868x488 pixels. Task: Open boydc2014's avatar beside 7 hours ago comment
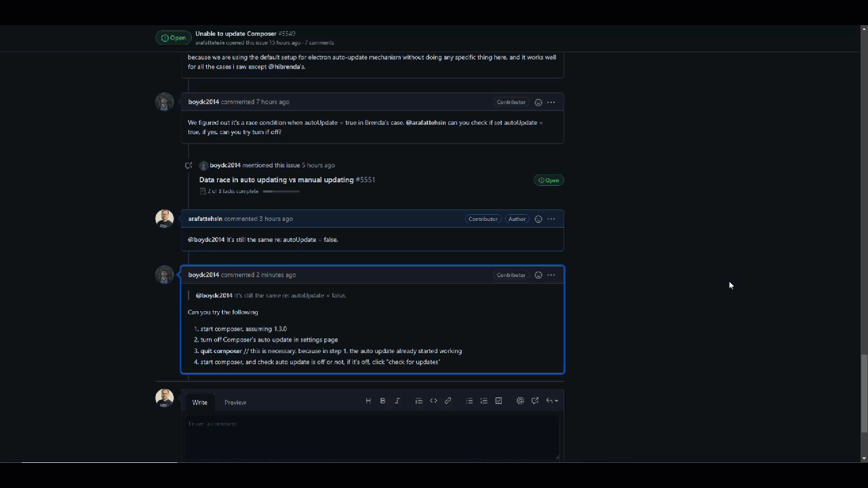click(165, 102)
